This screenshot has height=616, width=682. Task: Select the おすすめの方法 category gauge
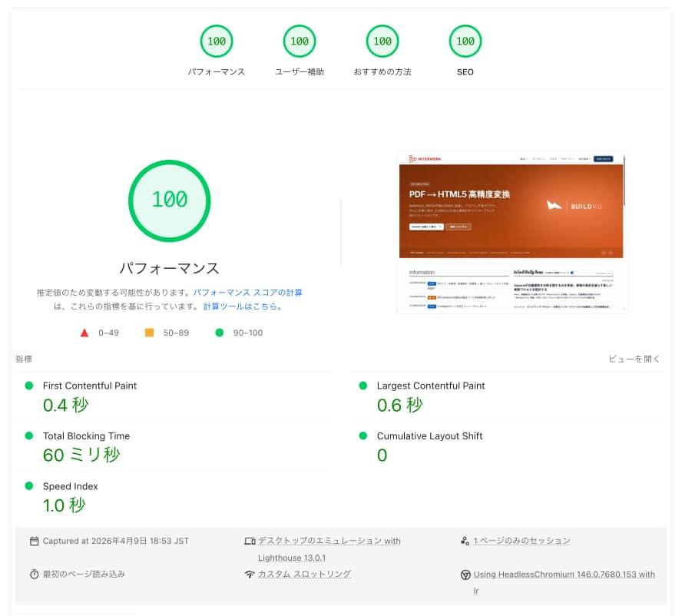382,41
